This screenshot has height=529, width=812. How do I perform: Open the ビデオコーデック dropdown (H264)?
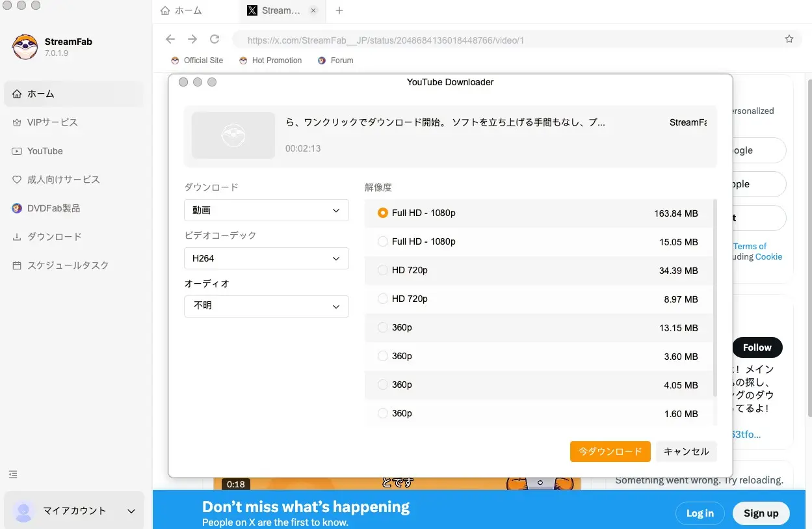[x=267, y=258]
